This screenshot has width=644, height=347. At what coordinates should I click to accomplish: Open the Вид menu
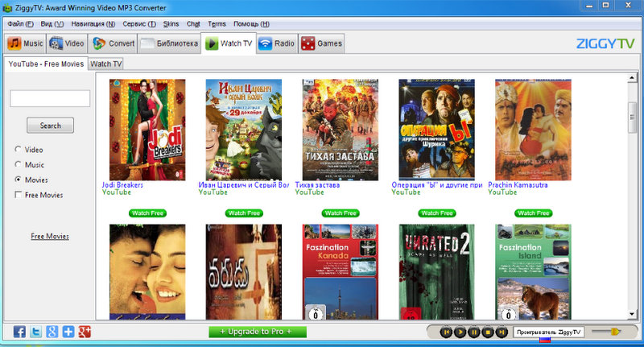(x=52, y=24)
